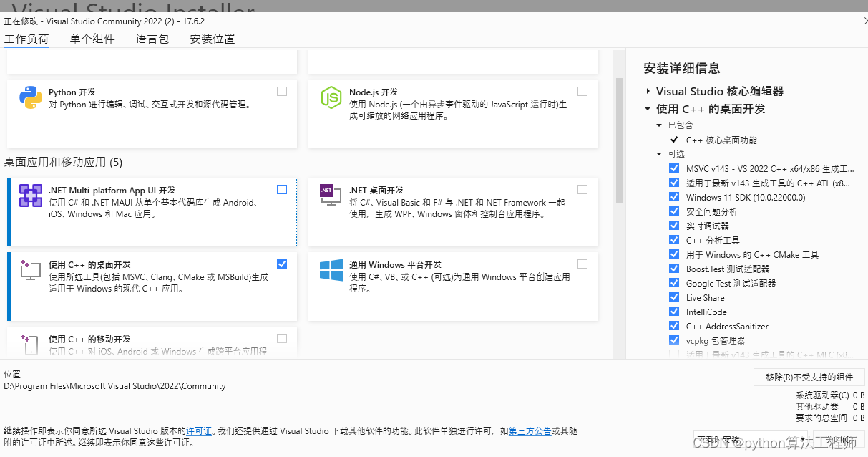Check the 使用 C++ 的移动开发 workload checkbox
This screenshot has width=868, height=457.
282,338
